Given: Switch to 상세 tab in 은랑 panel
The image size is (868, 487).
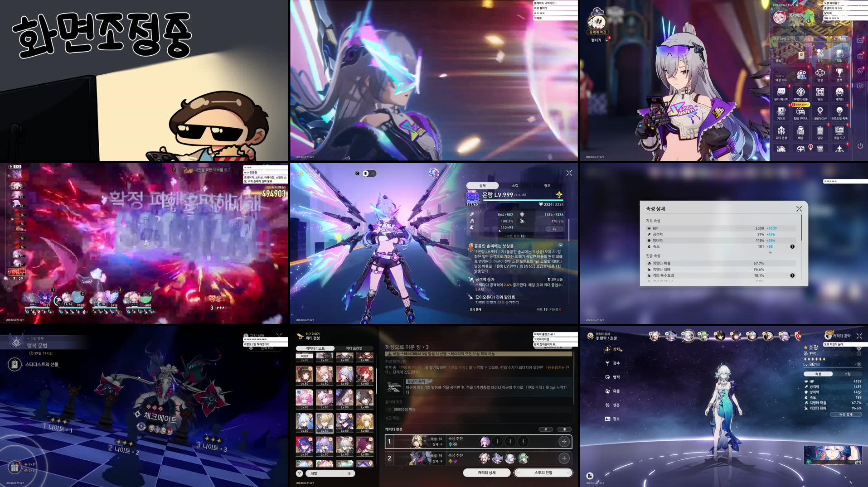Looking at the screenshot, I should click(x=483, y=186).
